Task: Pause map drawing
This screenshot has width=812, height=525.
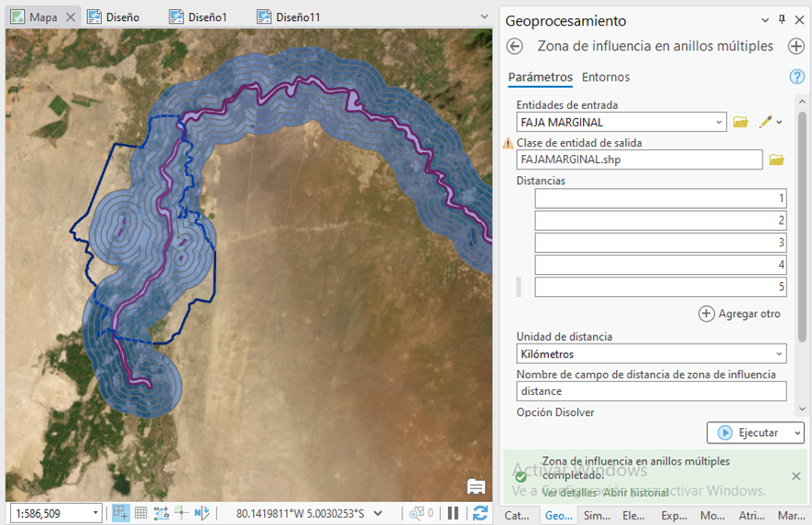Action: pos(453,513)
